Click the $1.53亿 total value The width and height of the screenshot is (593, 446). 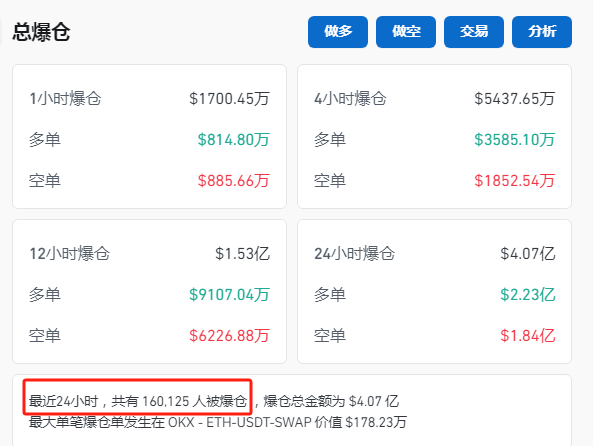242,253
